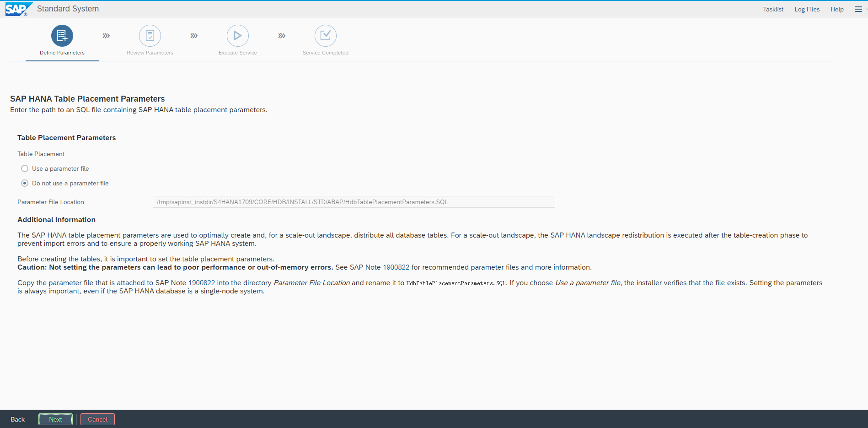Select the Define Parameters step icon
Viewport: 868px width, 428px height.
[x=62, y=36]
